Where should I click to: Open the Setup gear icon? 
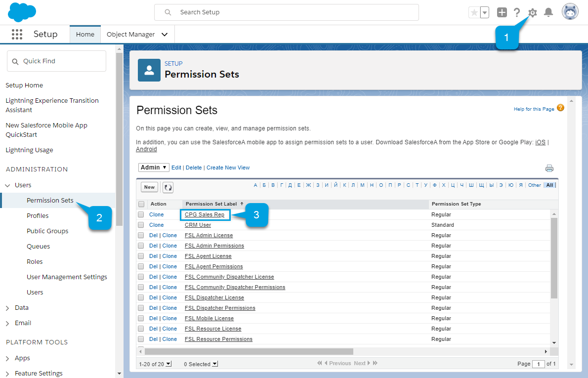click(532, 12)
